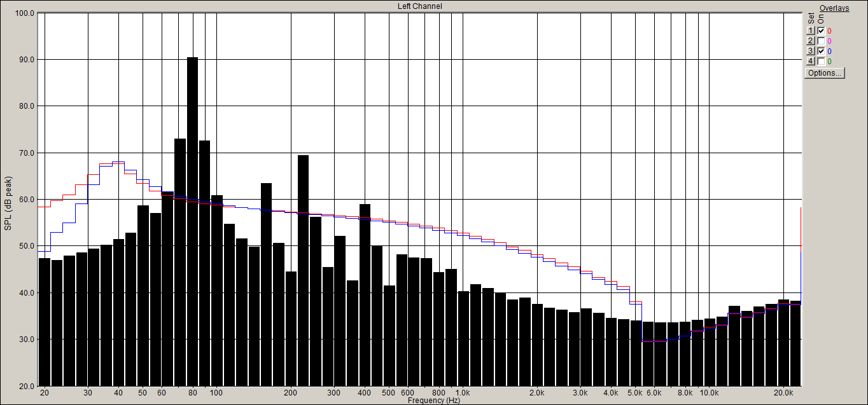Click the Frequency (Hz) axis title

(x=434, y=401)
